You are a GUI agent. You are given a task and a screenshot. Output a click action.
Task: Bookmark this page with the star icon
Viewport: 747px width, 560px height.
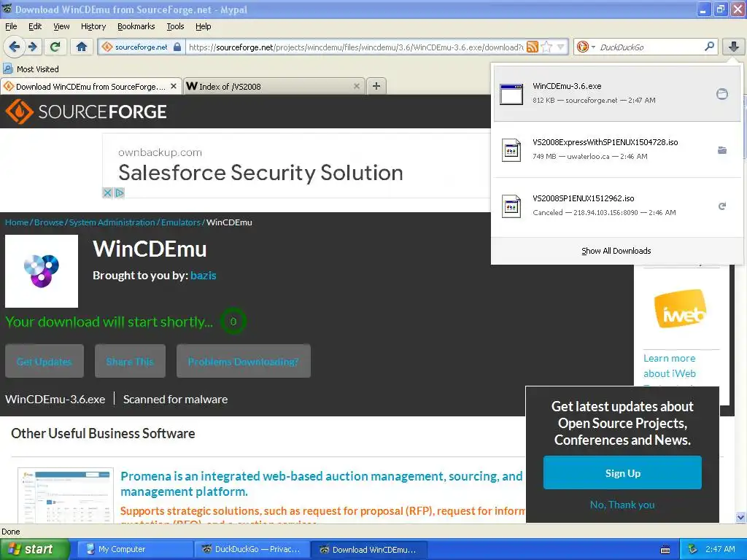coord(547,47)
